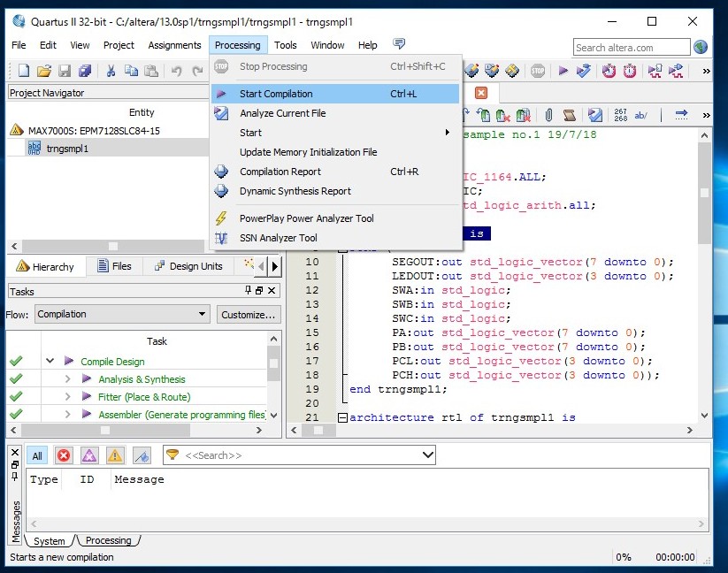Click the Chip Planner yellow chip icon

click(512, 71)
